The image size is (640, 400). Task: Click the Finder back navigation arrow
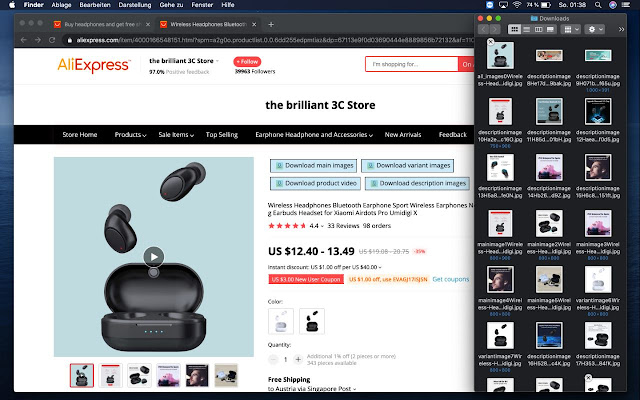(x=487, y=29)
